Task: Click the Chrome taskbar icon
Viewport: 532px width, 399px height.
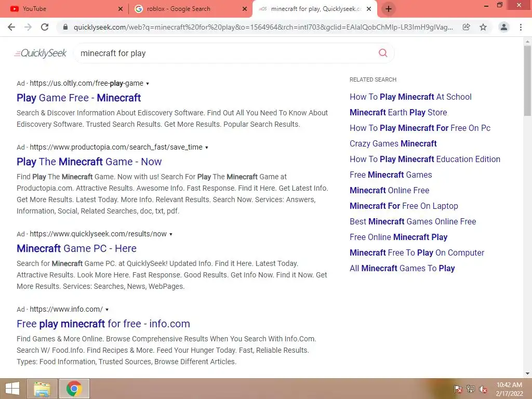Action: pos(74,389)
